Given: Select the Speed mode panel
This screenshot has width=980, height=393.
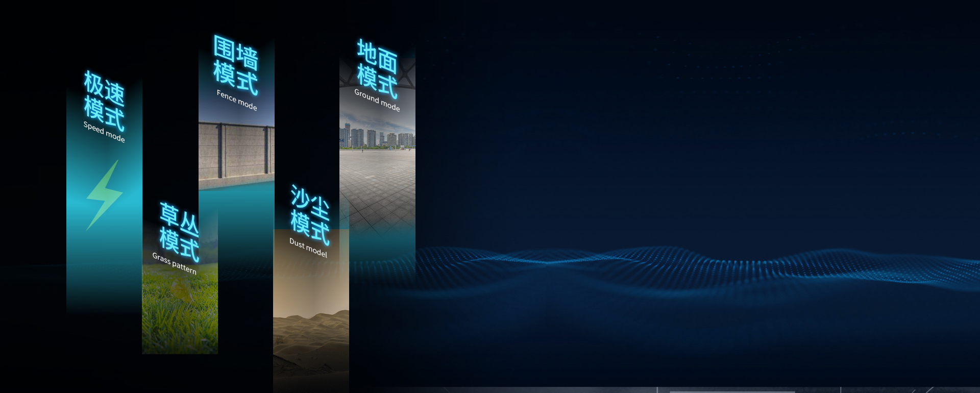Looking at the screenshot, I should coord(104,194).
